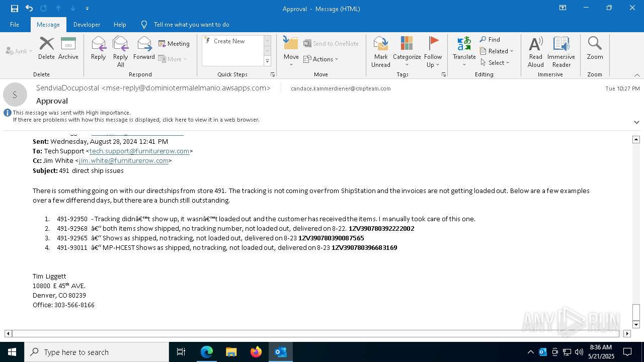Collapse the ribbon
The height and width of the screenshot is (362, 644).
[637, 75]
